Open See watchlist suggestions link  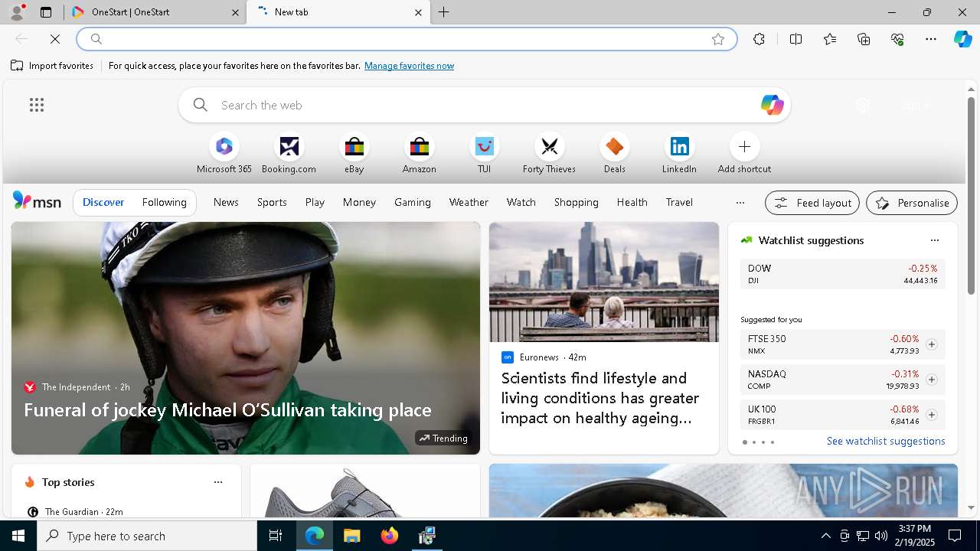coord(886,441)
